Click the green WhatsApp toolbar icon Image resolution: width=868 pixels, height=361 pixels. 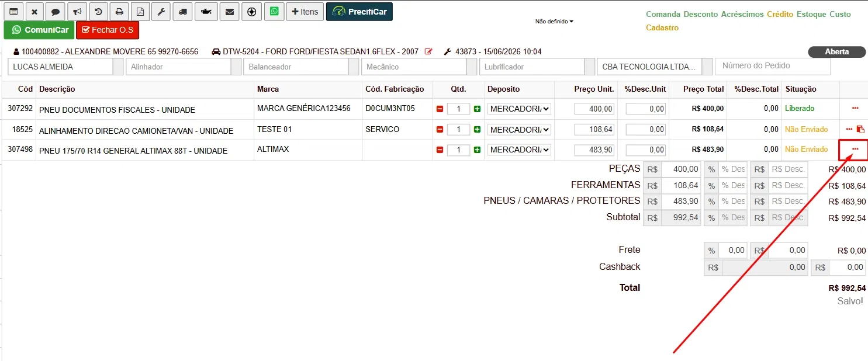274,12
